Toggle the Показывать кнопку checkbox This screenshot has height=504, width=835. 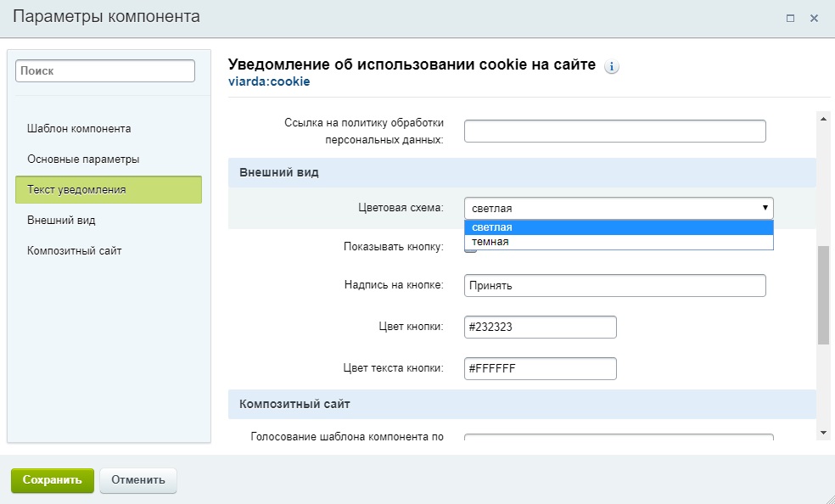469,249
